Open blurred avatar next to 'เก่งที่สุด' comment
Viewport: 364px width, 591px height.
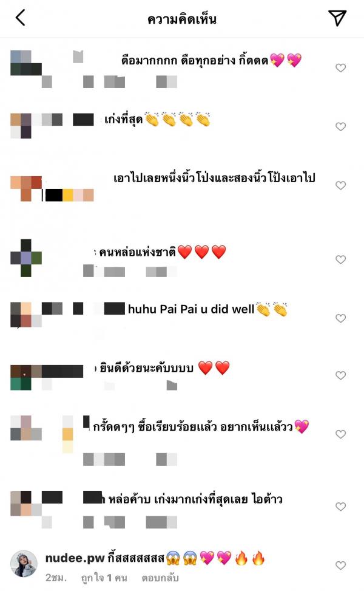click(x=21, y=126)
